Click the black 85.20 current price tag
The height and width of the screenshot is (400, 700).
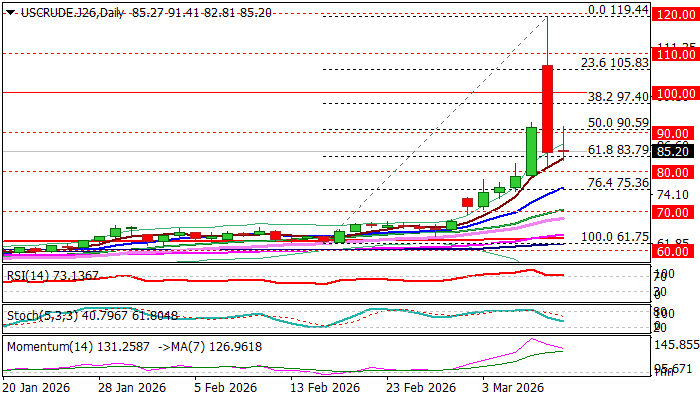click(670, 152)
